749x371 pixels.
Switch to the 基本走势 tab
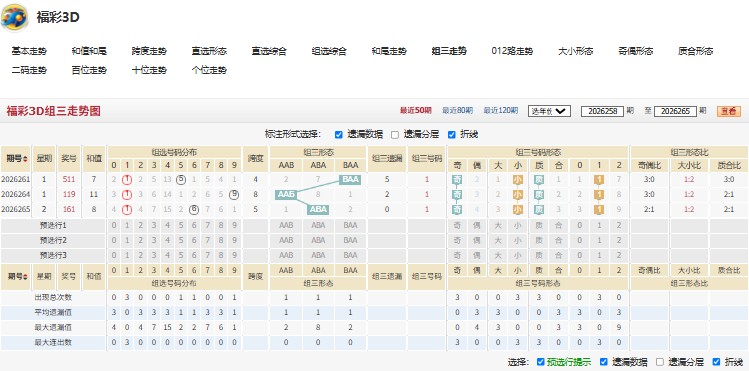tap(29, 51)
